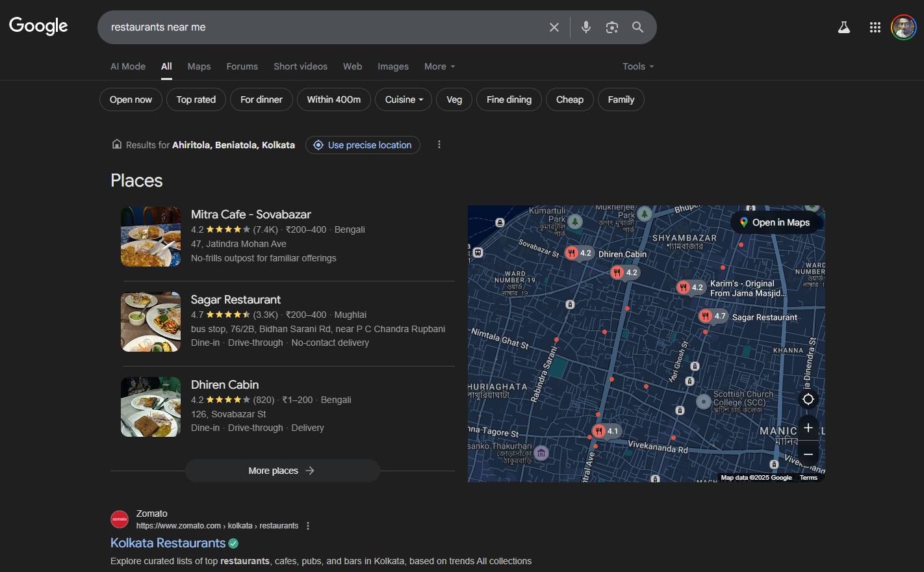Viewport: 924px width, 572px height.
Task: Open the Kolkata Restaurants Zomato link
Action: coord(168,543)
